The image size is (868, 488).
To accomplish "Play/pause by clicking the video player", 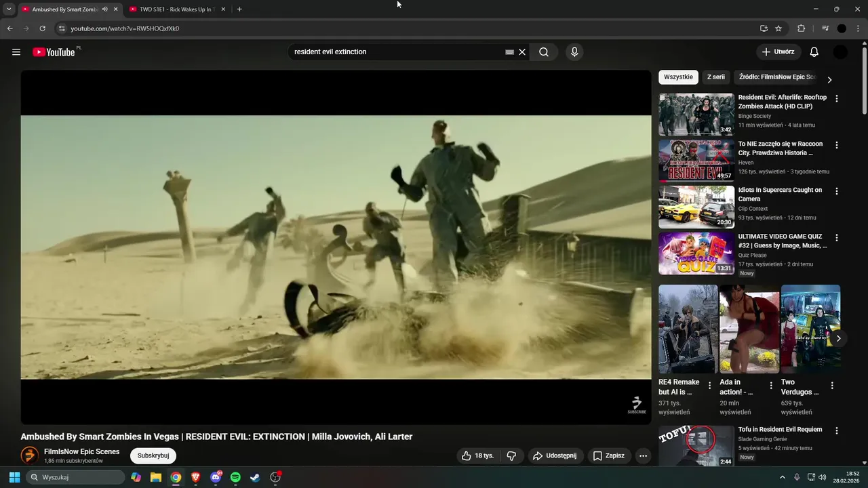I will click(x=336, y=247).
